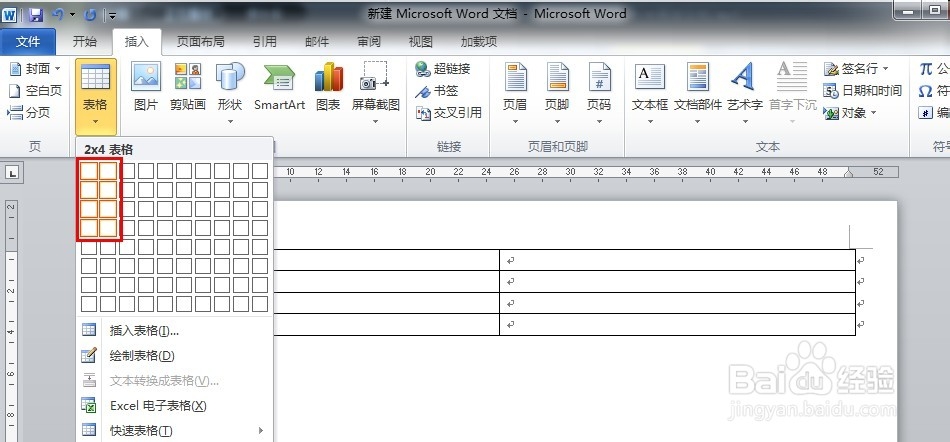Switch to the 邮件 Mailings tab
Screen dimensions: 950x442
click(x=317, y=42)
